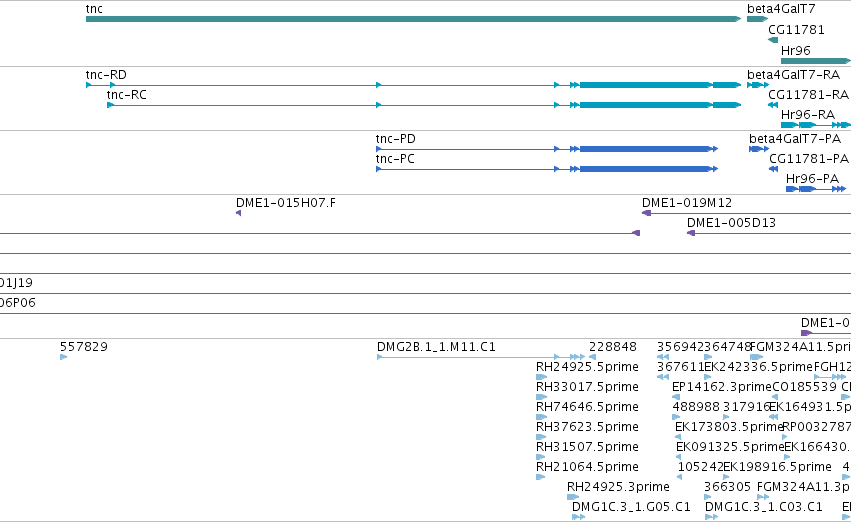
Task: Click the DME1-019M12 clone label
Action: 687,203
